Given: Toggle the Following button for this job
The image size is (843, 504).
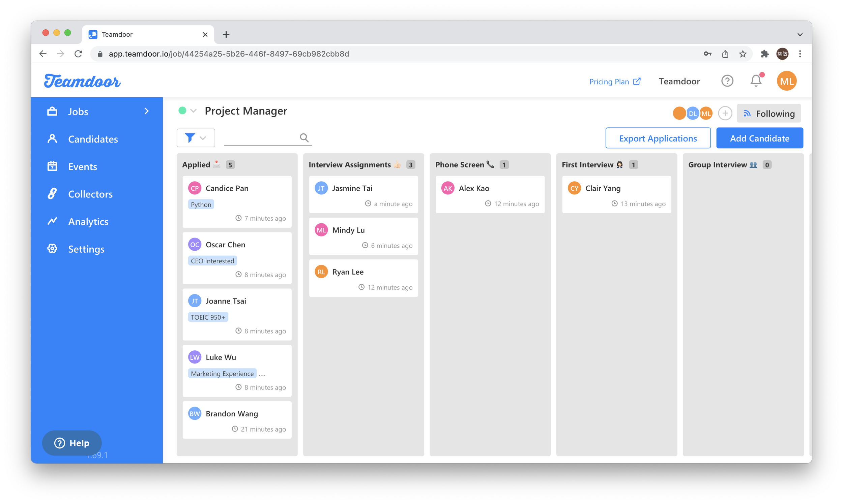Looking at the screenshot, I should [768, 114].
